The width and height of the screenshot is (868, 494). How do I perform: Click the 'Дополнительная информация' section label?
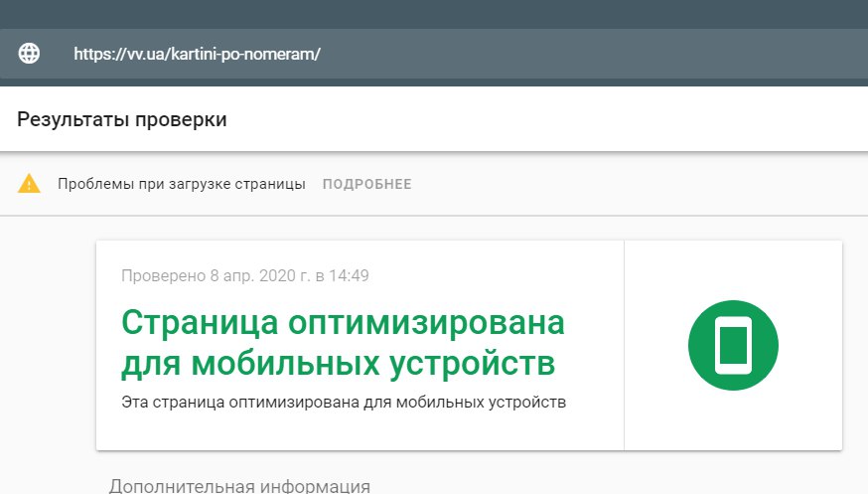(239, 486)
